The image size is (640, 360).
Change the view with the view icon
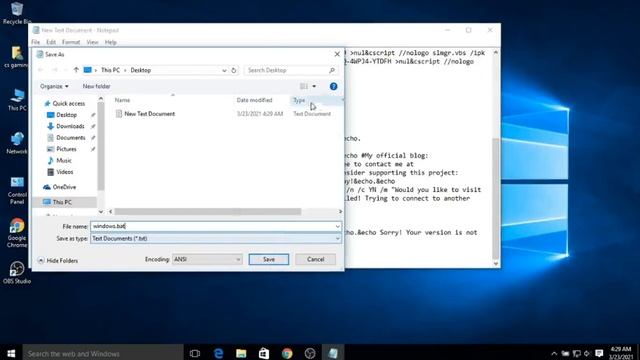304,86
